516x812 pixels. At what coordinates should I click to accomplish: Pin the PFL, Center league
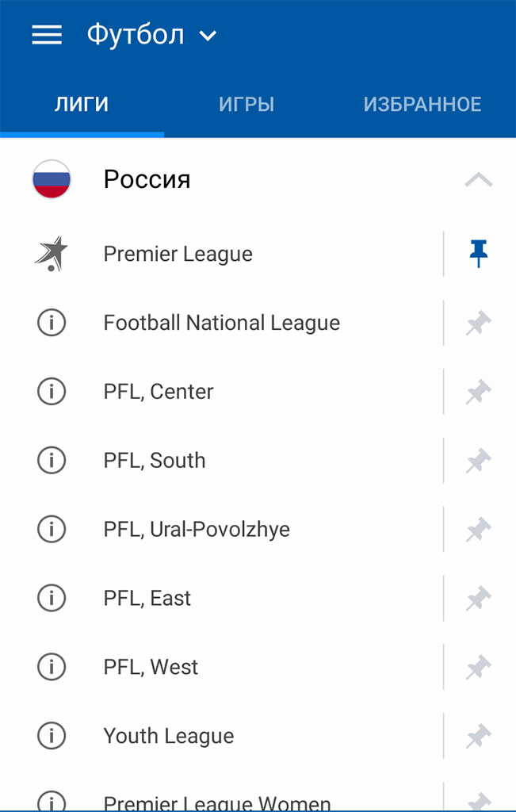[478, 392]
